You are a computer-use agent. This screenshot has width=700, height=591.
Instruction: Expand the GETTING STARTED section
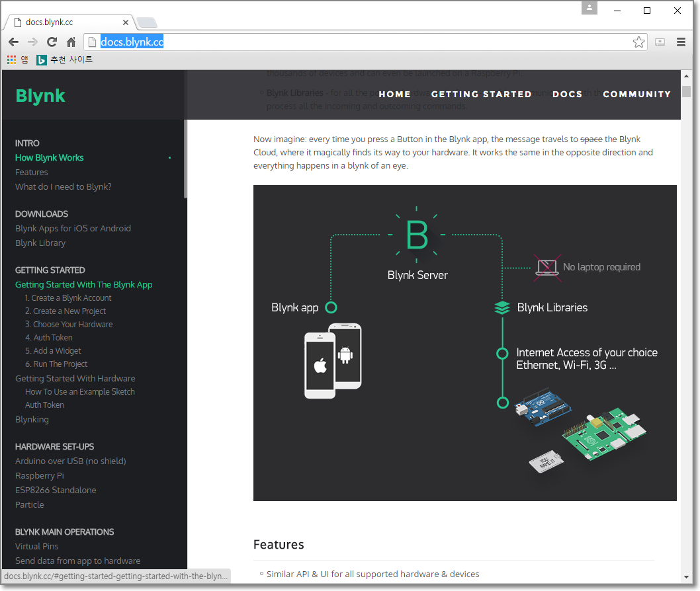tap(50, 270)
